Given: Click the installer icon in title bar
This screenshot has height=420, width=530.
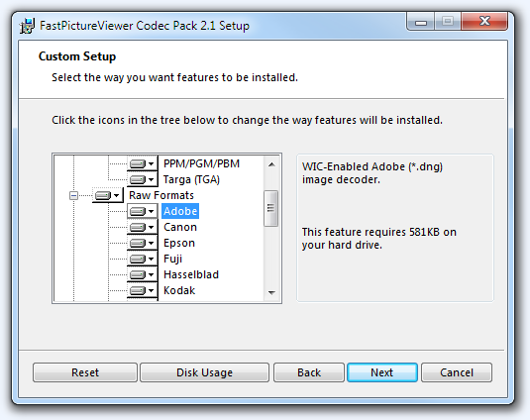Looking at the screenshot, I should pos(27,26).
